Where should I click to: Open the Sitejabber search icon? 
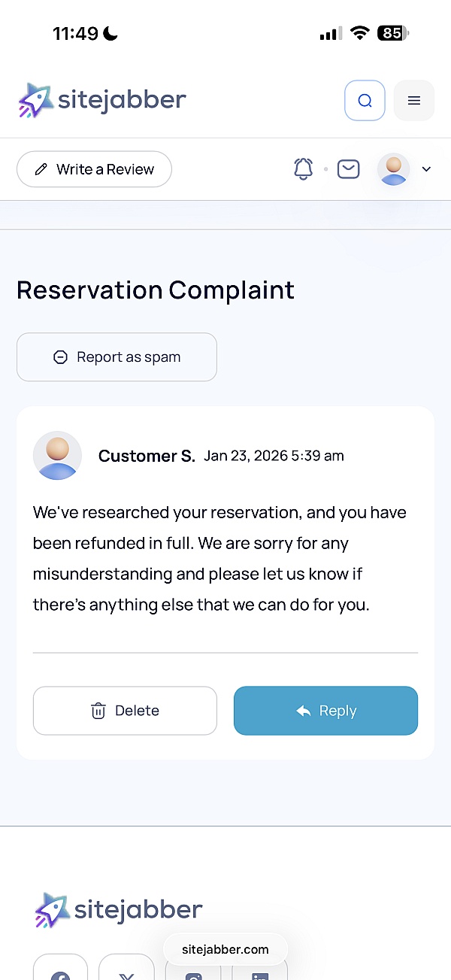pos(365,101)
